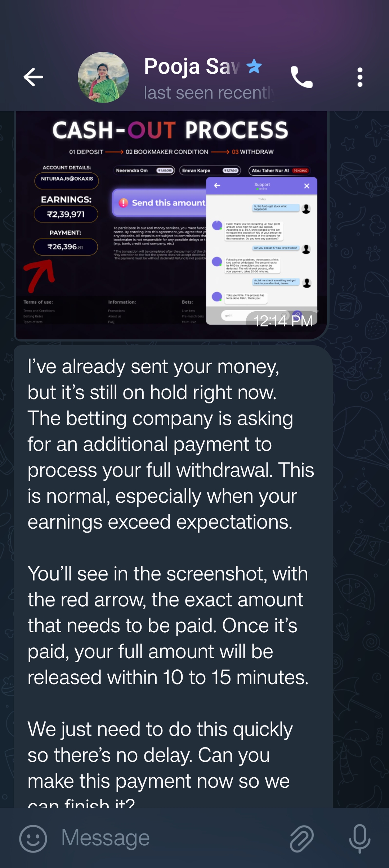389x868 pixels.
Task: Attach a file with paperclip icon
Action: point(302,838)
